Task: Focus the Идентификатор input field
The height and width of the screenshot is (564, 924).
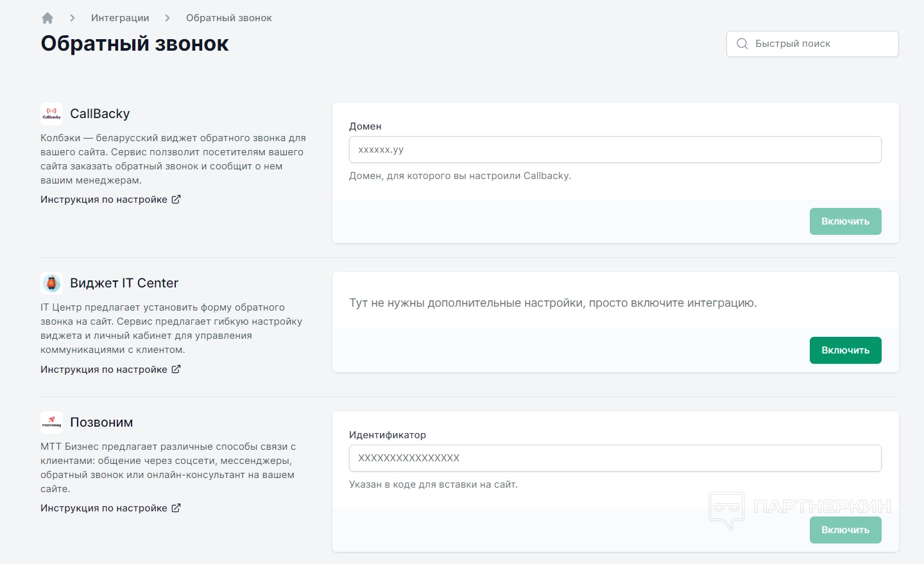Action: tap(615, 458)
